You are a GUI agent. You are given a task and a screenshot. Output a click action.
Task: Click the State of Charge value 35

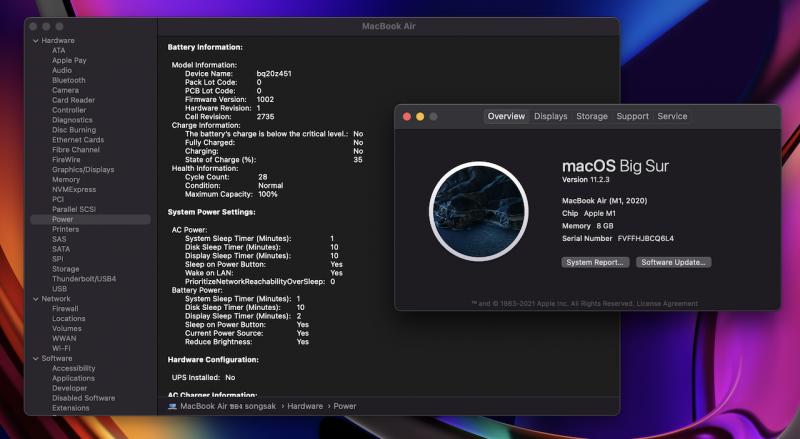pyautogui.click(x=358, y=160)
